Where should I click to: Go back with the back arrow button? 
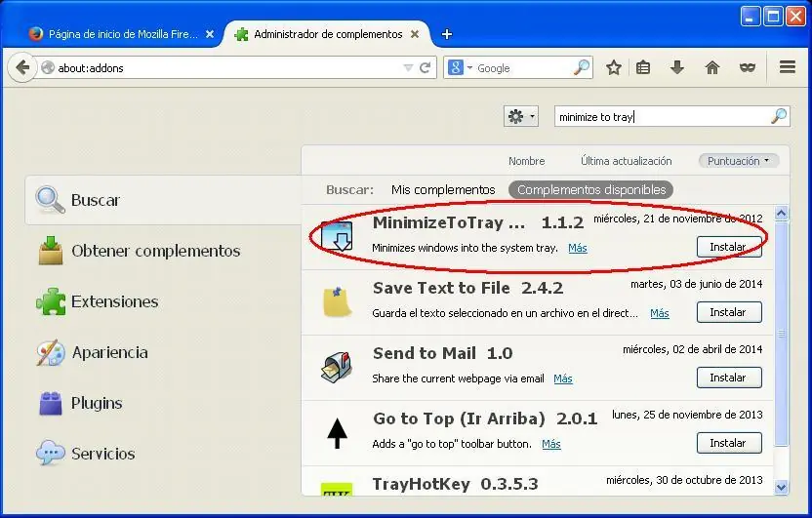(x=22, y=67)
